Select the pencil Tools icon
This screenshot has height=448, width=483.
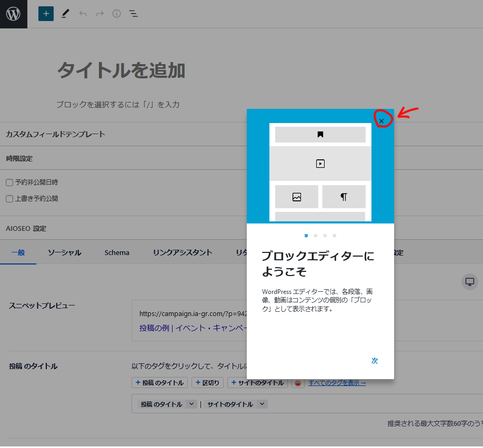click(x=65, y=14)
